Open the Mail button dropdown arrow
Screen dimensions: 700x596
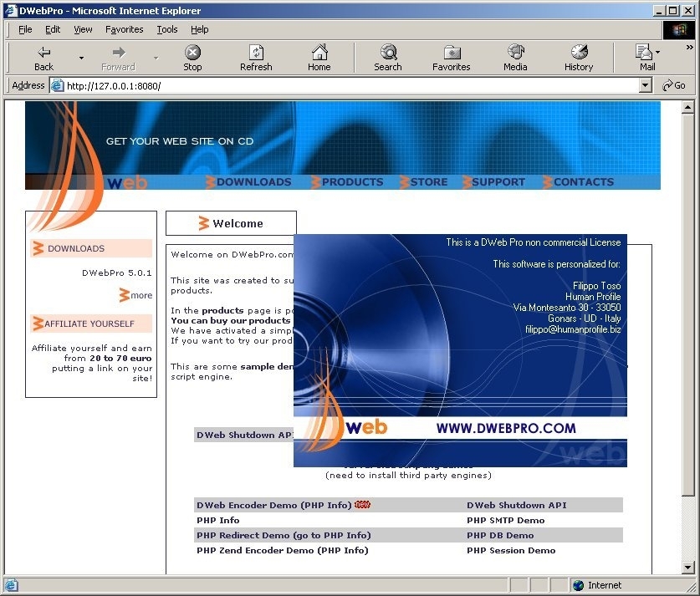(657, 52)
